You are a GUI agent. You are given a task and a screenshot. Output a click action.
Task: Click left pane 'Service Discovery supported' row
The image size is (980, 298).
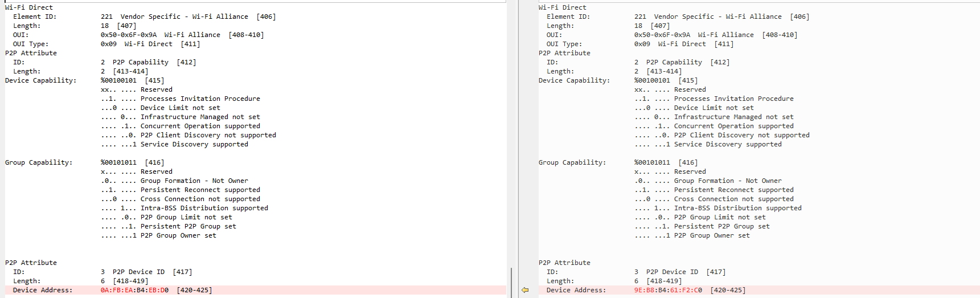click(x=175, y=144)
